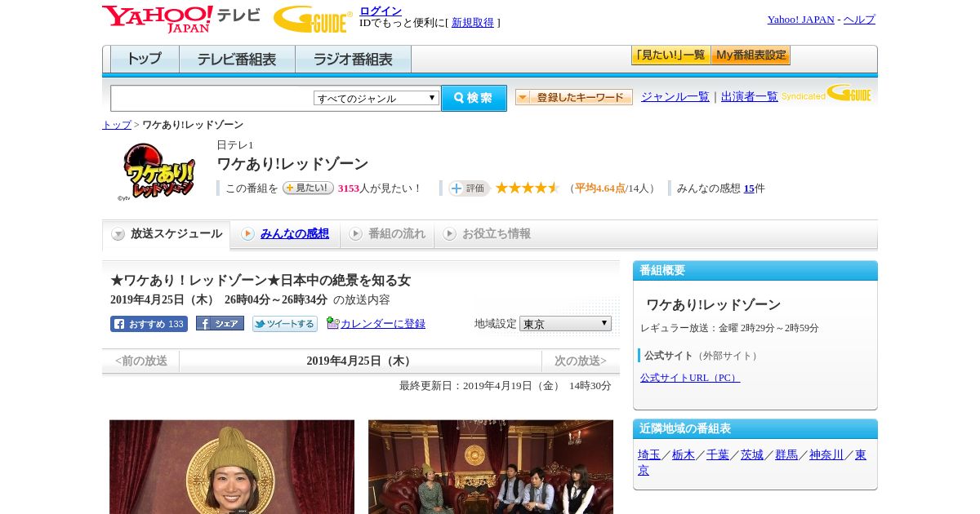The width and height of the screenshot is (980, 514).
Task: Select the 放送スケジュール tab
Action: (x=167, y=234)
